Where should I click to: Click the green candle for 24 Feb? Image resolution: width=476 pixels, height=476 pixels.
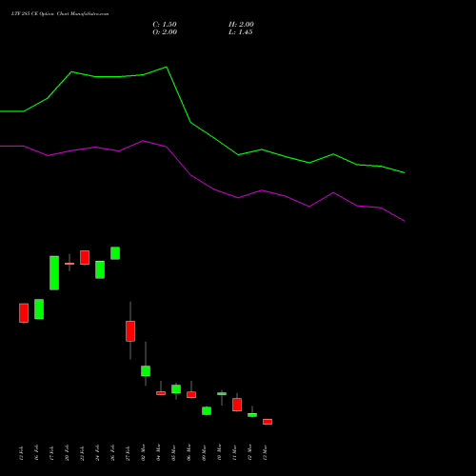click(100, 269)
